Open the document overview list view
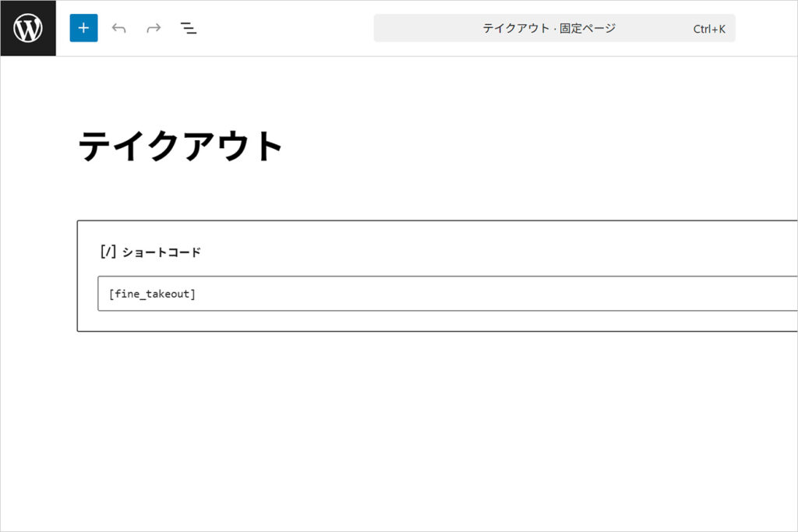The height and width of the screenshot is (532, 798). (189, 29)
